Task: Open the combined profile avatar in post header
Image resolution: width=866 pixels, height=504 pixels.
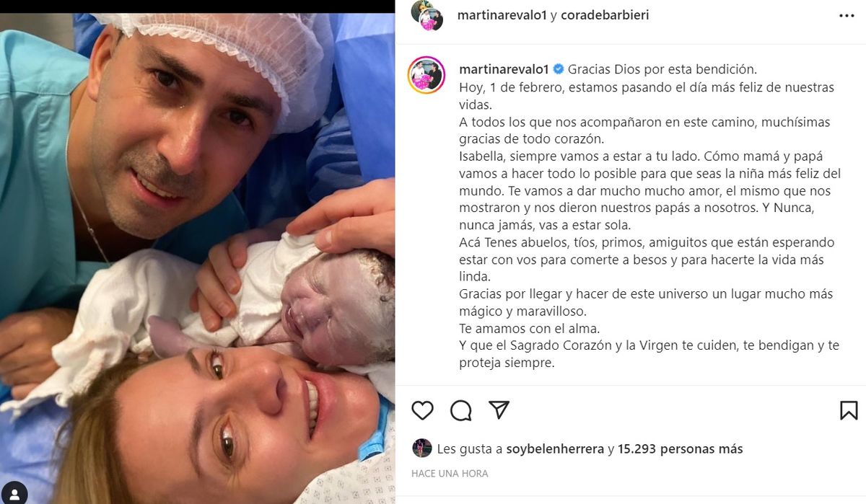Action: click(427, 15)
